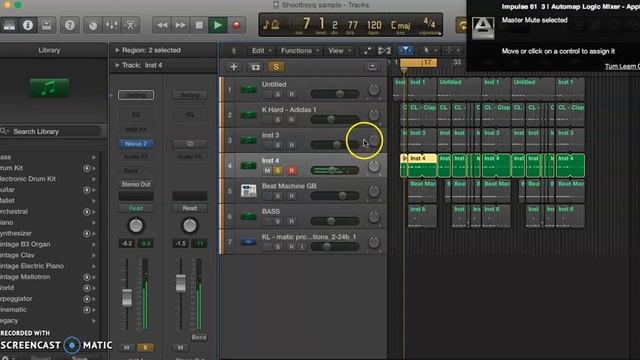This screenshot has height=360, width=640.
Task: Open the pointer tool menu
Action: [x=430, y=50]
